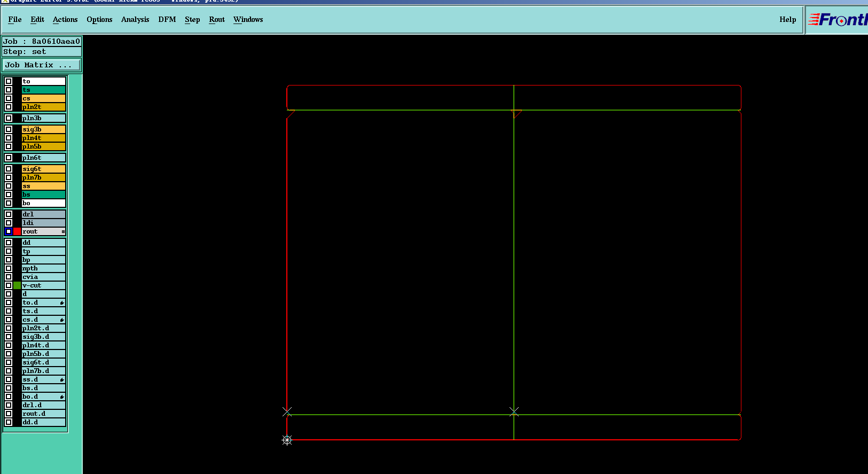Select the pln7b.d layer name
Screen dimensions: 868x474
point(43,371)
